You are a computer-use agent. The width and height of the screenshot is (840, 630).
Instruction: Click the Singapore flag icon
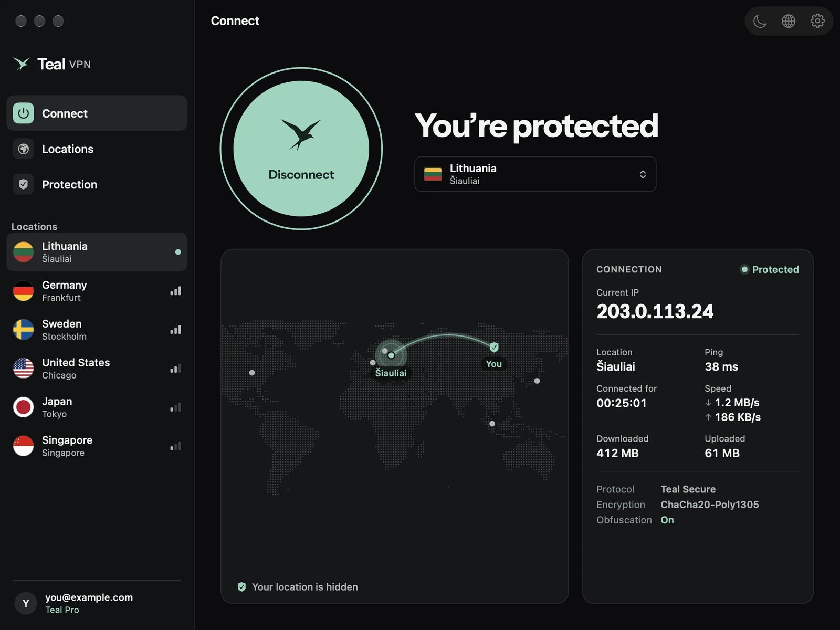point(23,446)
